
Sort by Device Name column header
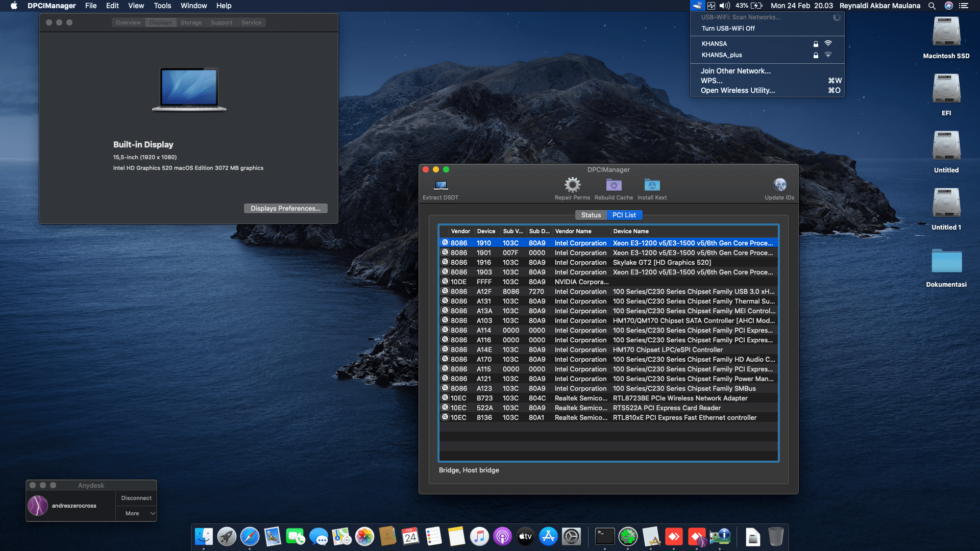[631, 231]
